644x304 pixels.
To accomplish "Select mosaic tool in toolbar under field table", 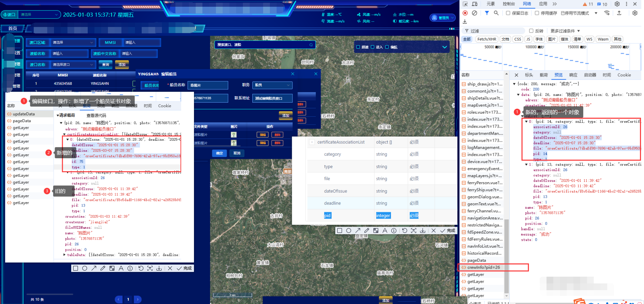I will click(376, 230).
